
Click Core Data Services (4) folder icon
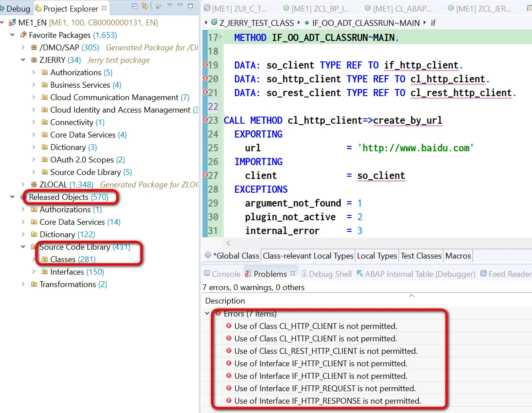click(x=45, y=135)
